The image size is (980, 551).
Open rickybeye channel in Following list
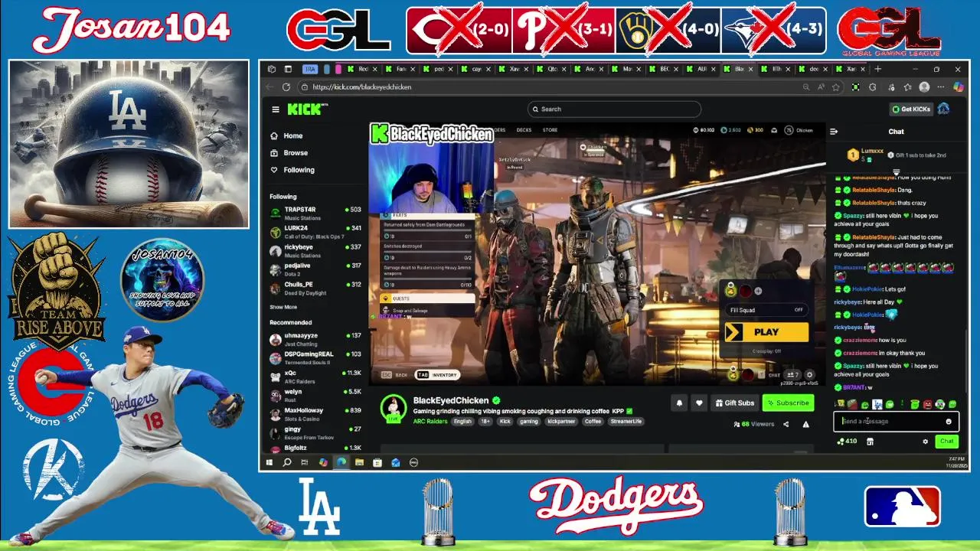[x=315, y=250]
